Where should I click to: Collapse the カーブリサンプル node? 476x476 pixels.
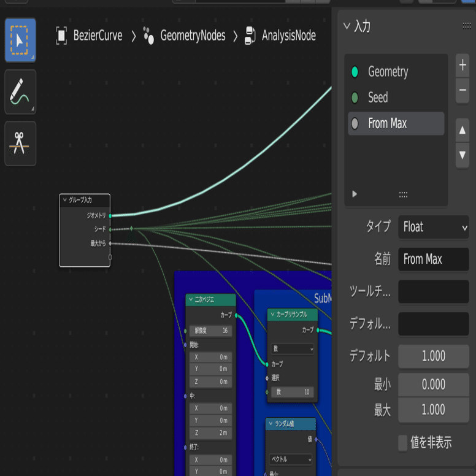point(272,314)
